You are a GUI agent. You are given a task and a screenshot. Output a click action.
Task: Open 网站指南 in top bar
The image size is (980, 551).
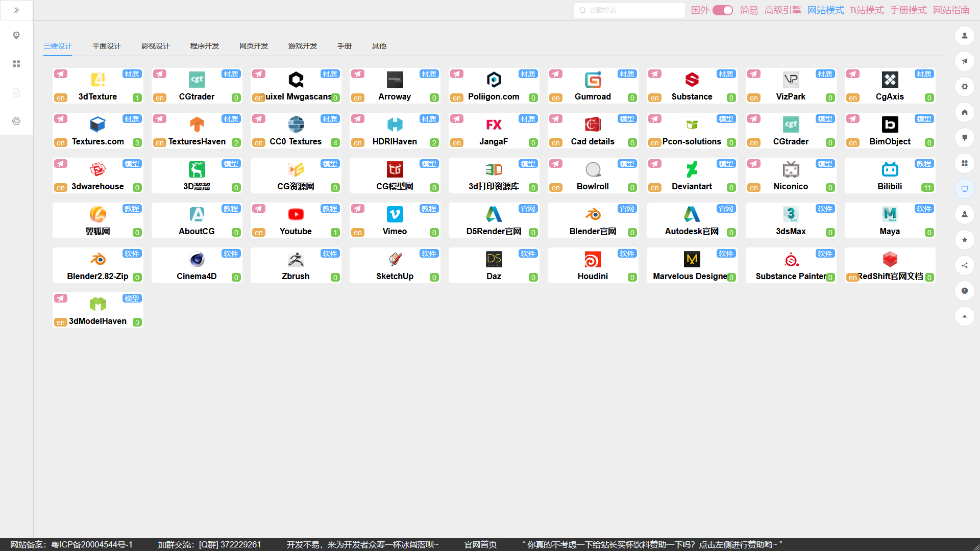951,10
